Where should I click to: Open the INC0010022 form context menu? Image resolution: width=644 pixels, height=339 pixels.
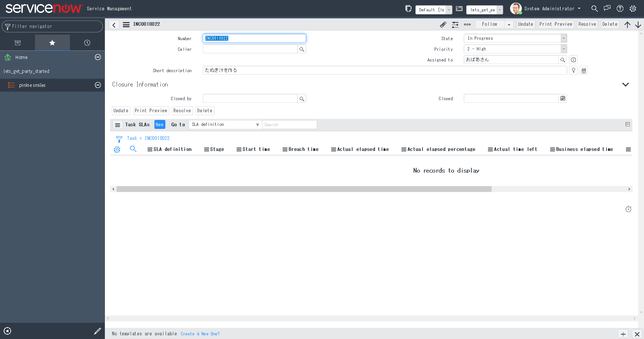tap(126, 24)
